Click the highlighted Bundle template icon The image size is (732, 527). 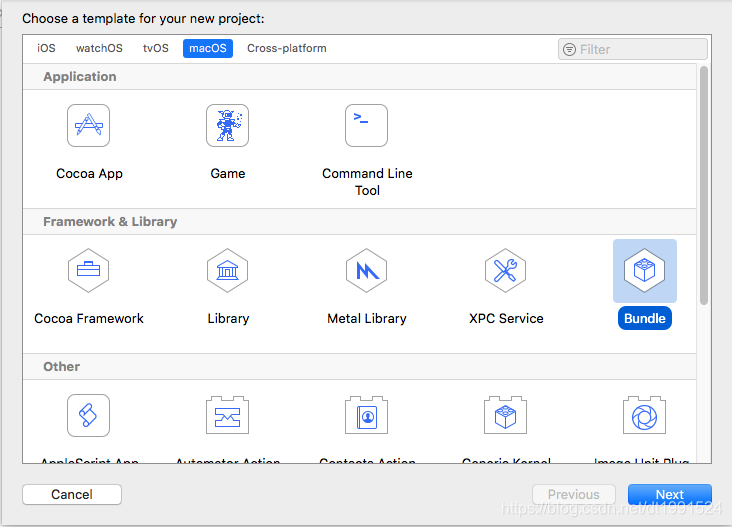pyautogui.click(x=645, y=271)
